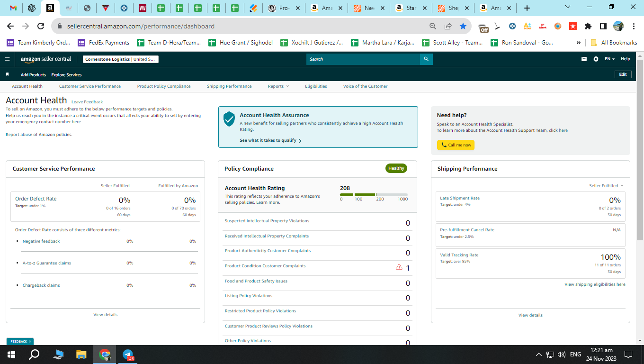Open the FedEx Payments bookmark
Screen dimensions: 644x364
(x=104, y=43)
